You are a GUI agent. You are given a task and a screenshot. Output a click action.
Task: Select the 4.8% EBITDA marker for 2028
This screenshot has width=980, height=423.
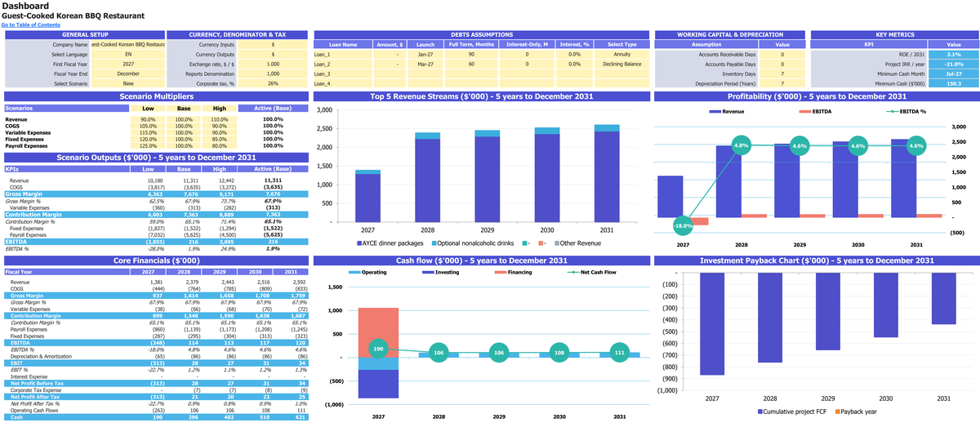741,145
